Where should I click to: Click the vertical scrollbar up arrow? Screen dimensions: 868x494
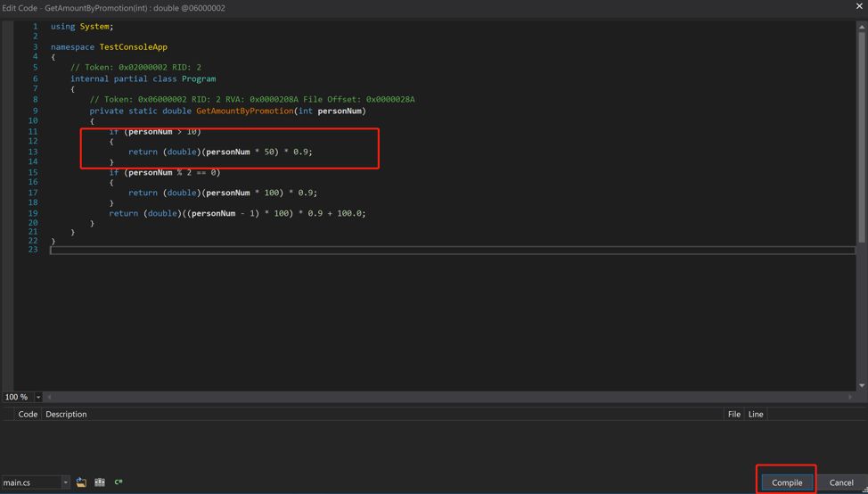862,27
